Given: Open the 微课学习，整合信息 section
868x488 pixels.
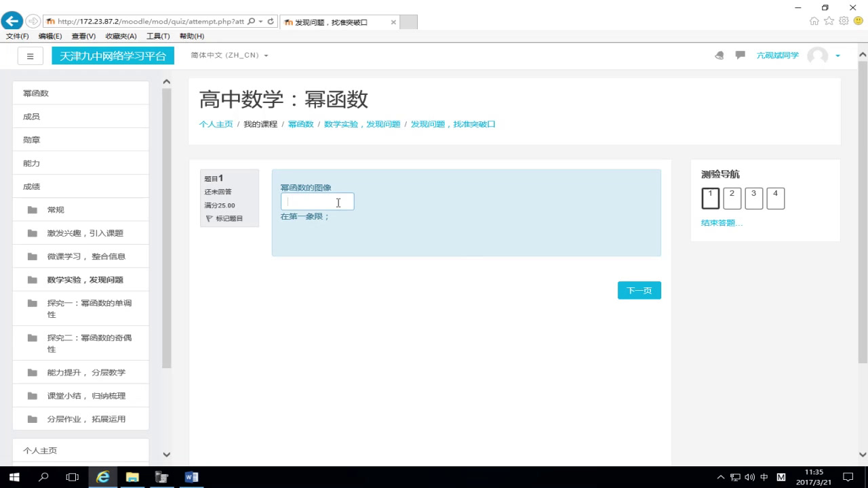Looking at the screenshot, I should pos(81,256).
